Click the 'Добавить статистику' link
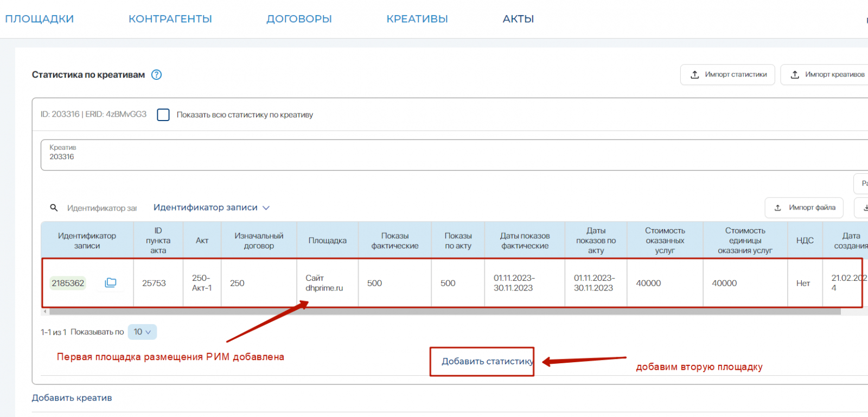The height and width of the screenshot is (417, 868). [x=487, y=362]
